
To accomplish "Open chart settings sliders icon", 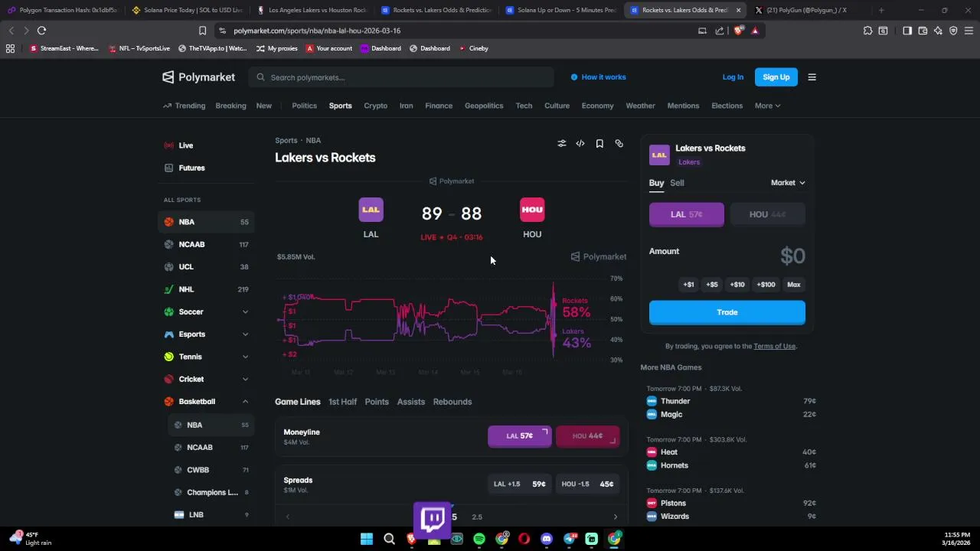I will (x=561, y=143).
